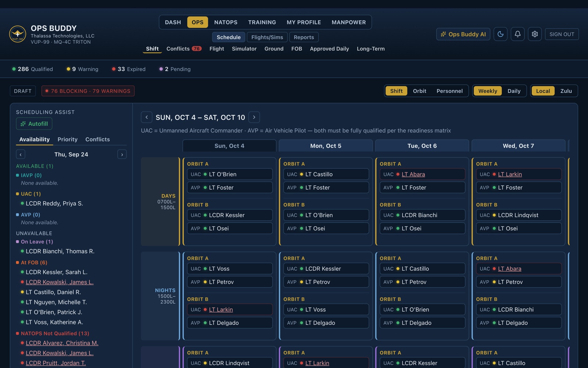Click the DRAFT status badge
This screenshot has width=588, height=368.
23,91
